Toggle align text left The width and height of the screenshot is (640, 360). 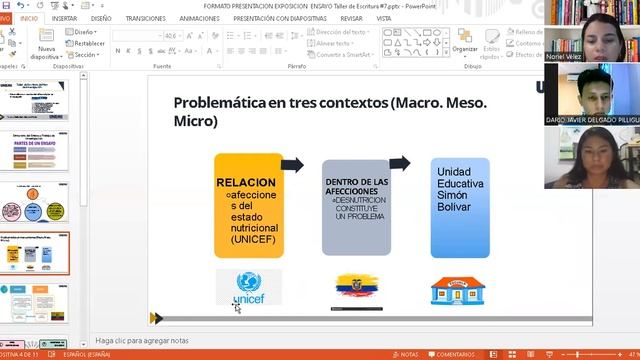pos(231,51)
